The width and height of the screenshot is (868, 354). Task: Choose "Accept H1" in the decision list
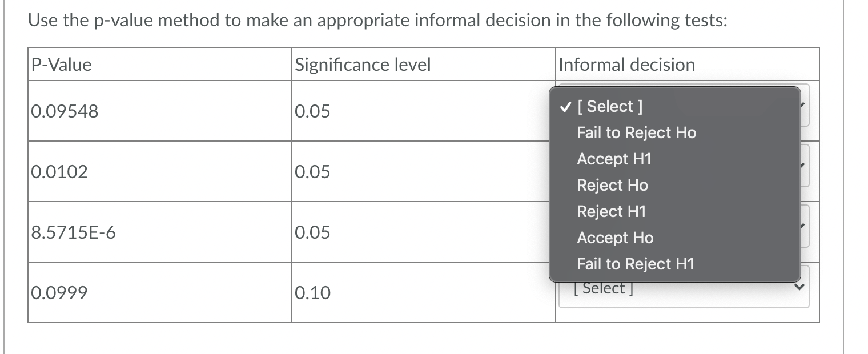pyautogui.click(x=614, y=159)
